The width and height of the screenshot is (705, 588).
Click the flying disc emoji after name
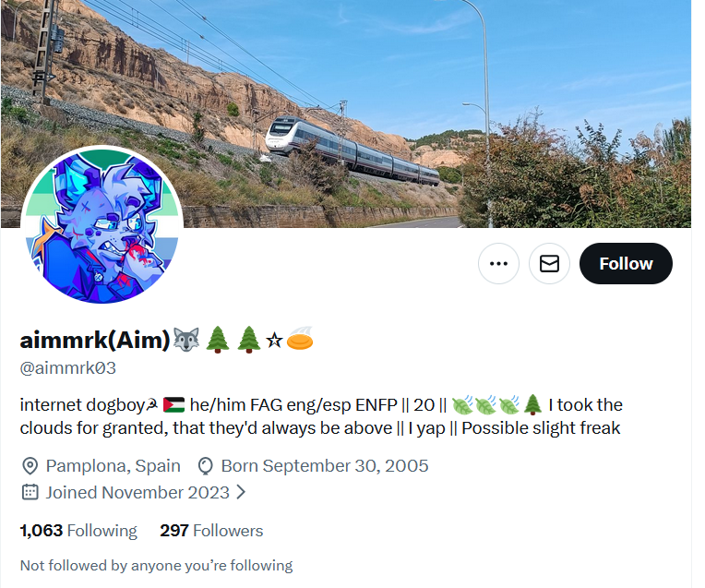(300, 339)
